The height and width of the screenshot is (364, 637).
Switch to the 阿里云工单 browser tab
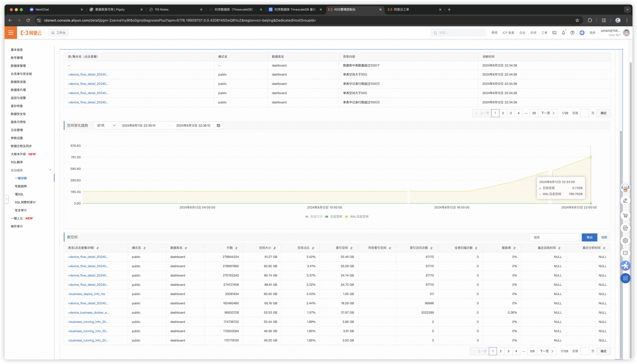click(x=401, y=10)
